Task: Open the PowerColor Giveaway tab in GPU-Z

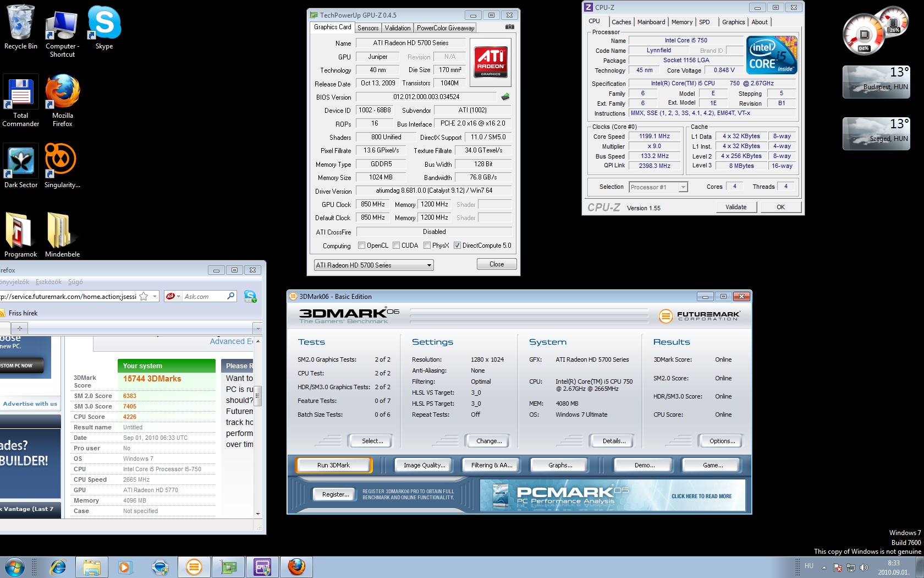Action: coord(446,28)
